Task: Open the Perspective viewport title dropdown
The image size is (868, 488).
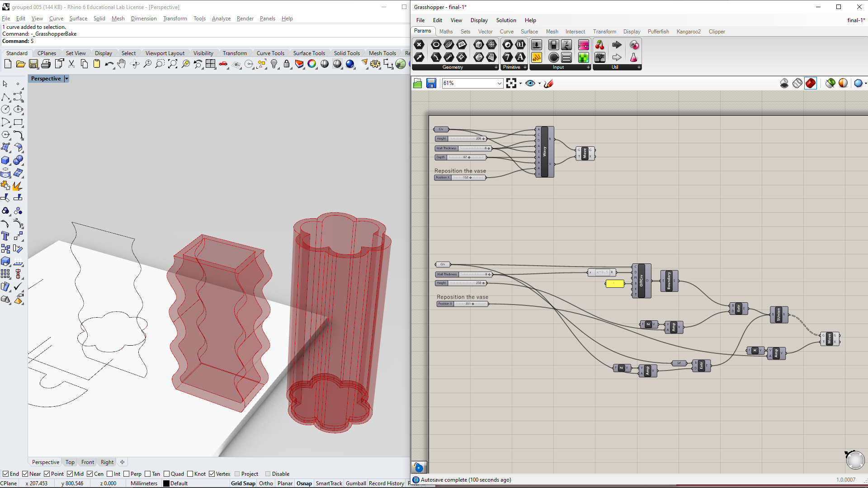Action: [x=66, y=79]
